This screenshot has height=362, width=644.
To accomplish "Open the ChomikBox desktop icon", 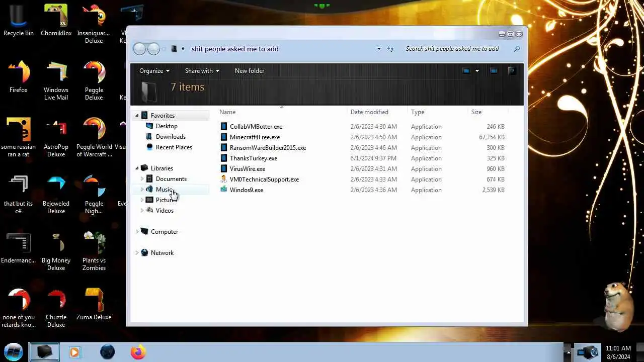I will (x=56, y=20).
